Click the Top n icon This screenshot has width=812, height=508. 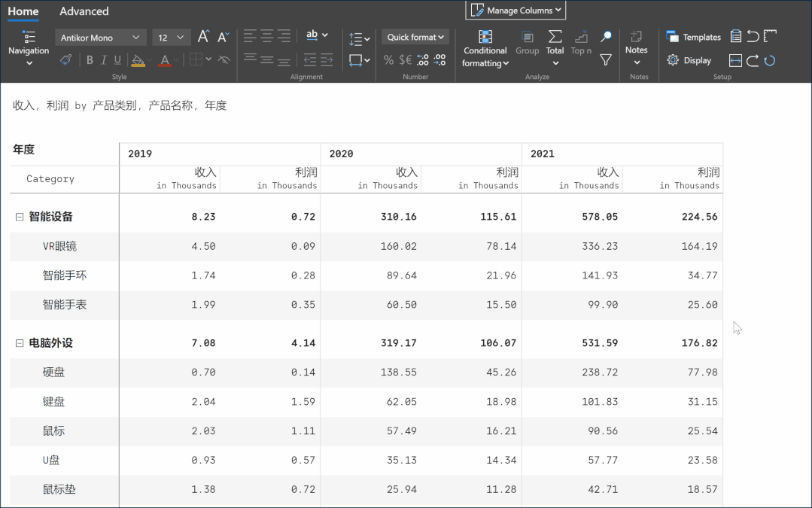pos(581,42)
